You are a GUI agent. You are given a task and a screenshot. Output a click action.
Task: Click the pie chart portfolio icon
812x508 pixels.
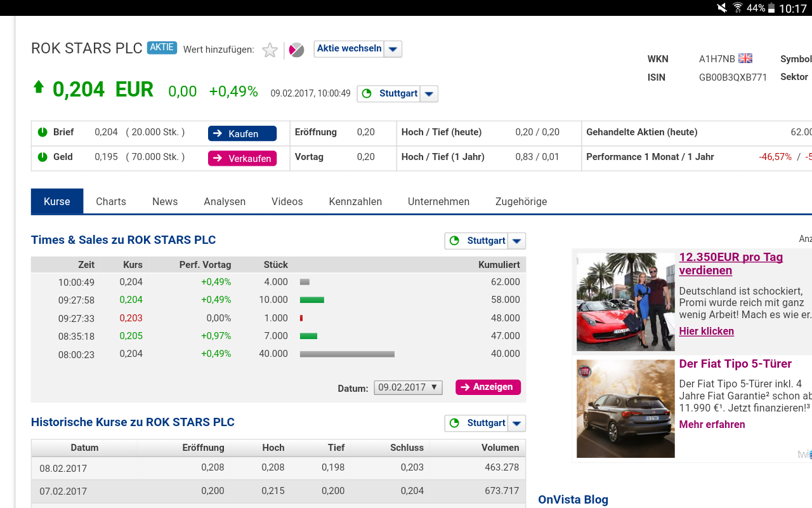coord(296,50)
